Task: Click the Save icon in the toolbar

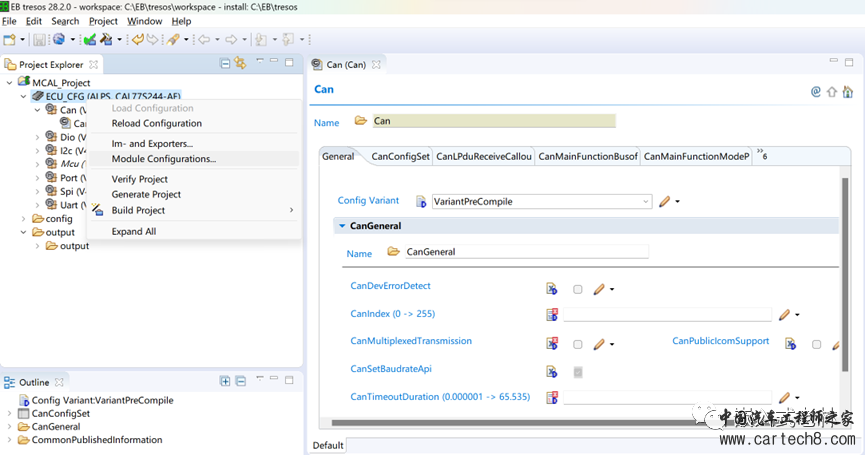Action: point(39,40)
